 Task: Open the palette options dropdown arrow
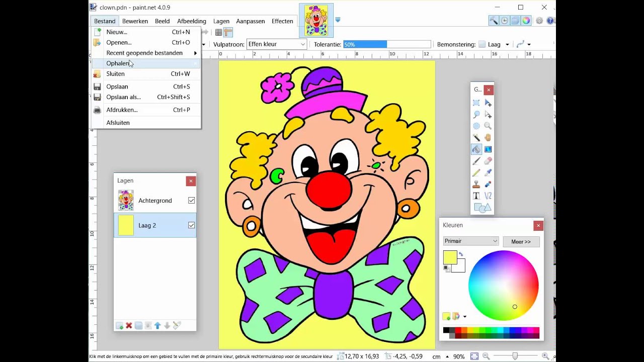464,316
